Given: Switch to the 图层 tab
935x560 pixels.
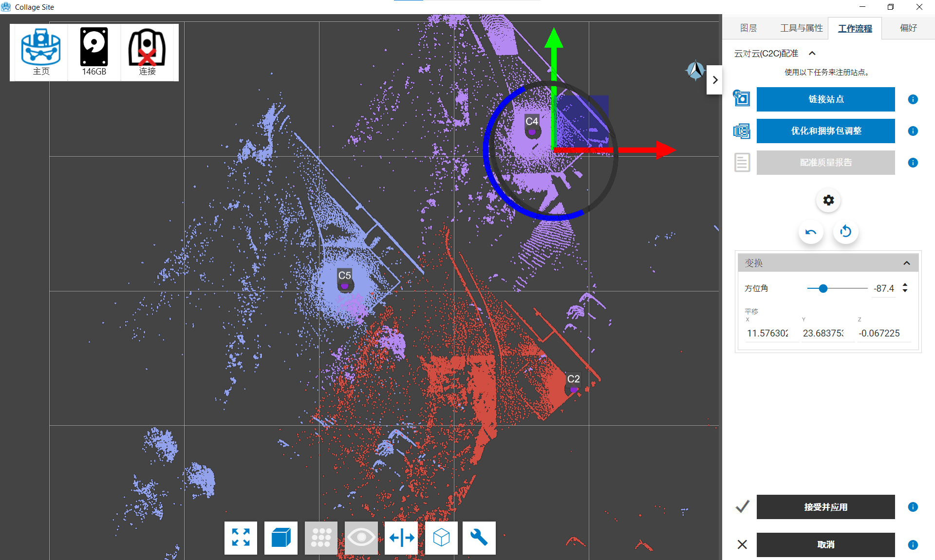Looking at the screenshot, I should [748, 28].
